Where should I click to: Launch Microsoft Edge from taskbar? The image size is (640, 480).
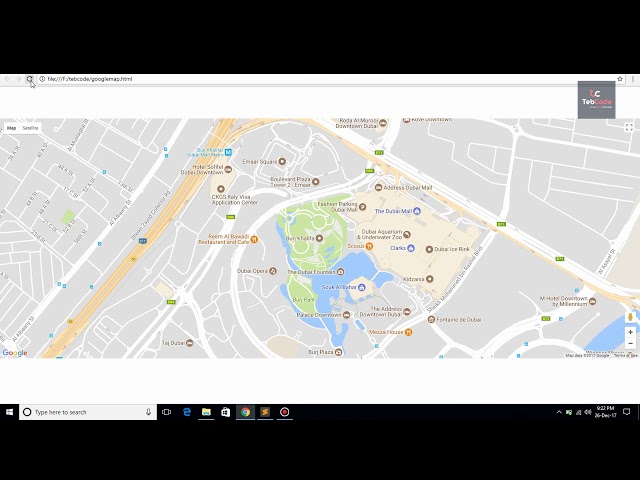point(187,412)
